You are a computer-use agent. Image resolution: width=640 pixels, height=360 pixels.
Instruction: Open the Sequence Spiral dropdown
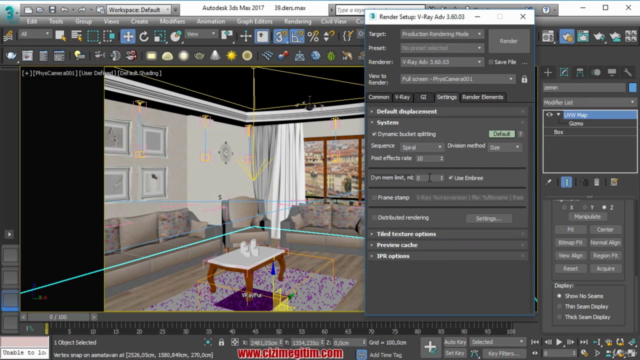422,147
